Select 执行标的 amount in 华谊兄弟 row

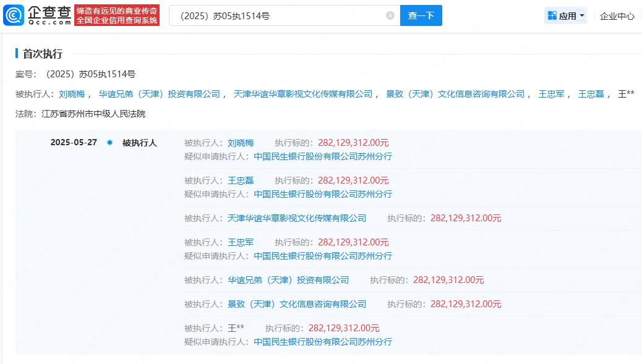[x=449, y=280]
